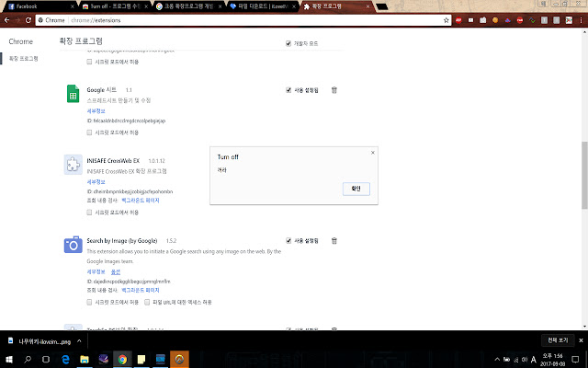Open 백그라운드 페이지 link for INISAFE CrossWeb EX
Image resolution: width=588 pixels, height=368 pixels.
click(141, 201)
